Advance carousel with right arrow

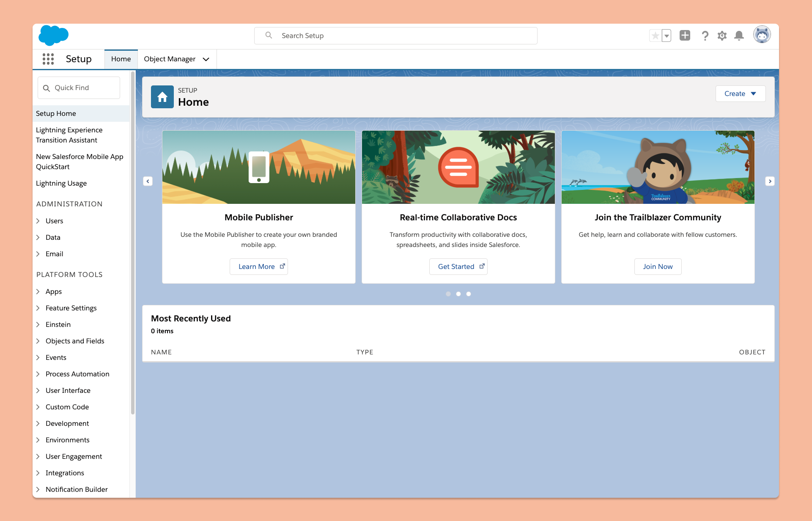[770, 181]
